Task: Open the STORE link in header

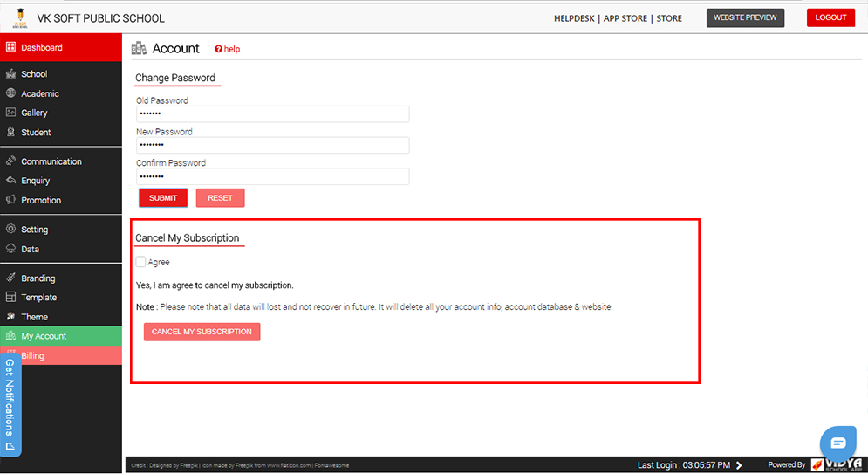Action: coord(669,18)
